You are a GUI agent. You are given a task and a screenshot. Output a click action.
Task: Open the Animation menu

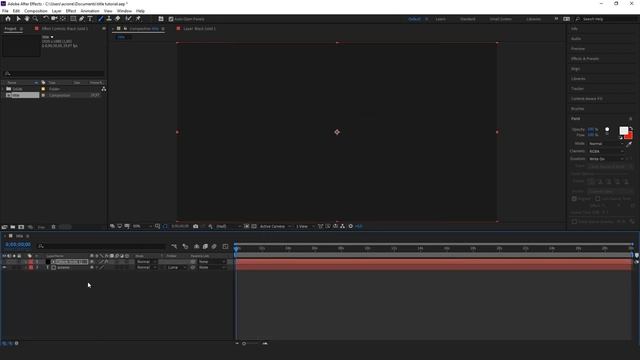tap(90, 11)
